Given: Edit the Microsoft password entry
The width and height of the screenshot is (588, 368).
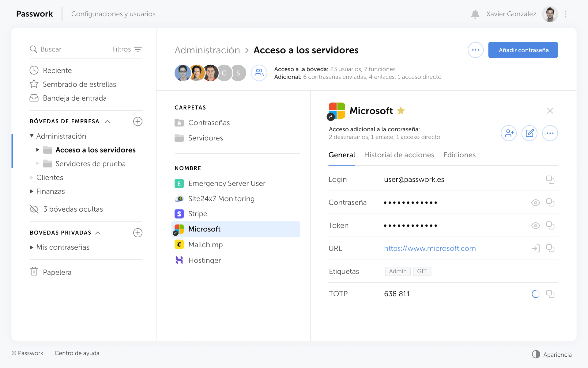Looking at the screenshot, I should coord(530,133).
